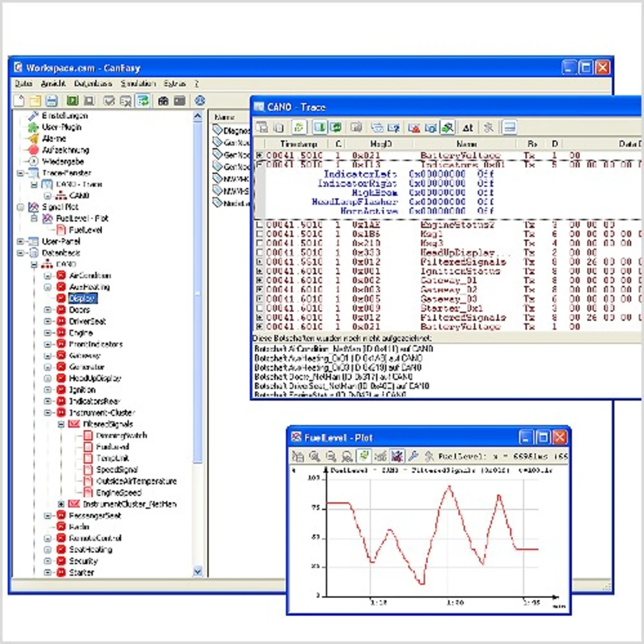The image size is (644, 644).
Task: Toggle checkbox on the HeadUpDisplay trace row
Action: 259,253
